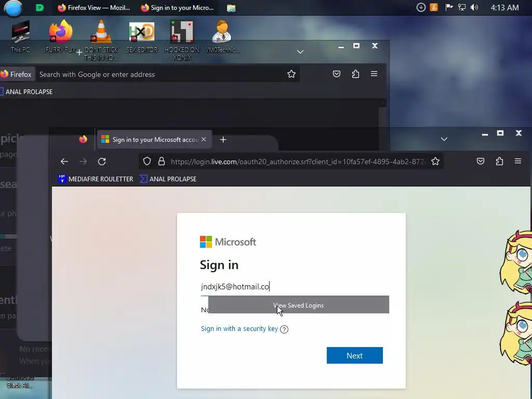The height and width of the screenshot is (399, 532).
Task: Switch to Sign in to your Microsoft taskbar window
Action: 178,8
